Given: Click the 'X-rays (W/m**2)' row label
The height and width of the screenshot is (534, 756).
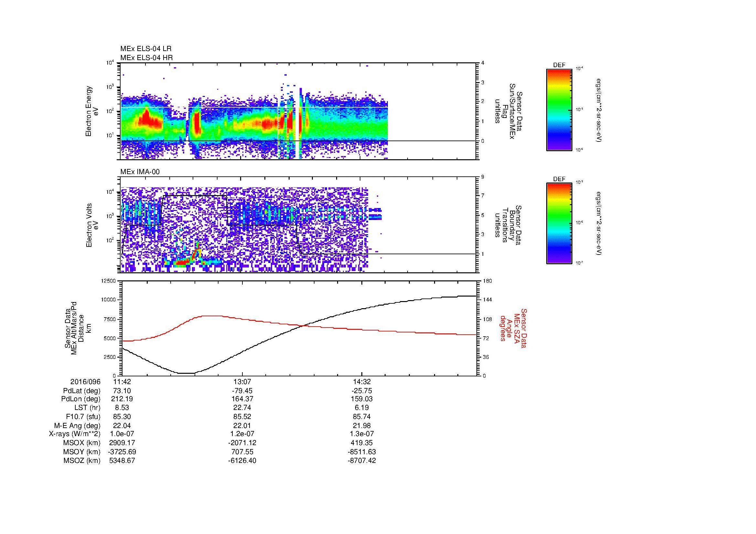Looking at the screenshot, I should click(x=74, y=434).
